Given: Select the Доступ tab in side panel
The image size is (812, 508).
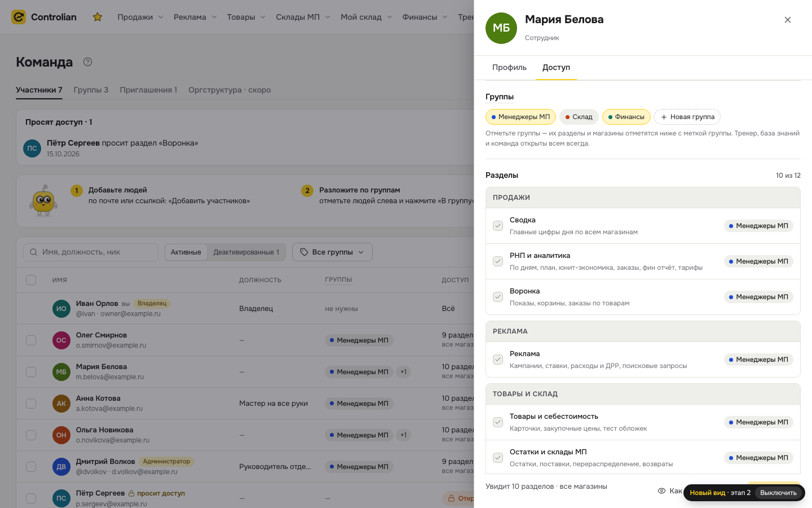Looking at the screenshot, I should coord(556,68).
